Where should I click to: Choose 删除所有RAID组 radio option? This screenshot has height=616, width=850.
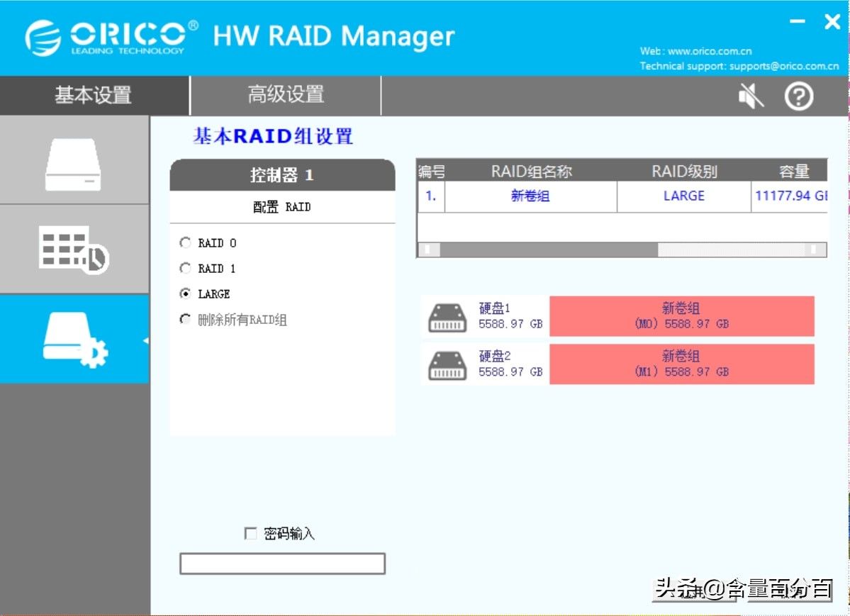tap(186, 319)
